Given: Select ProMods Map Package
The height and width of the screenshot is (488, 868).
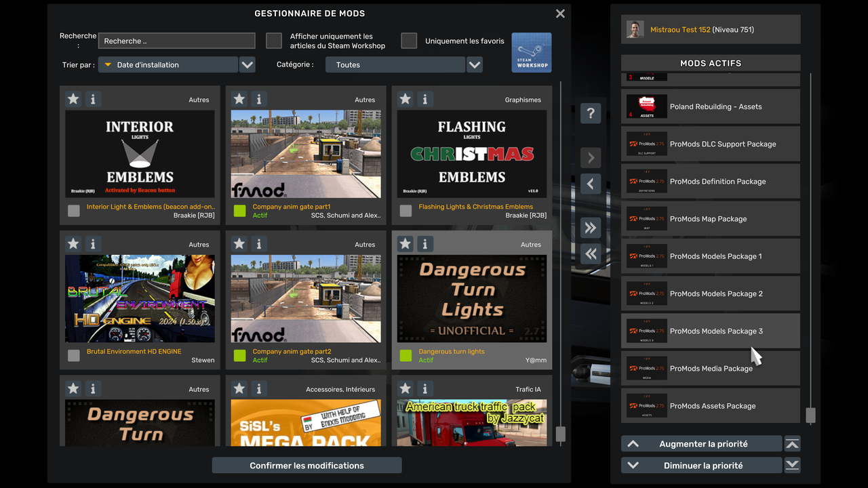Looking at the screenshot, I should (711, 219).
